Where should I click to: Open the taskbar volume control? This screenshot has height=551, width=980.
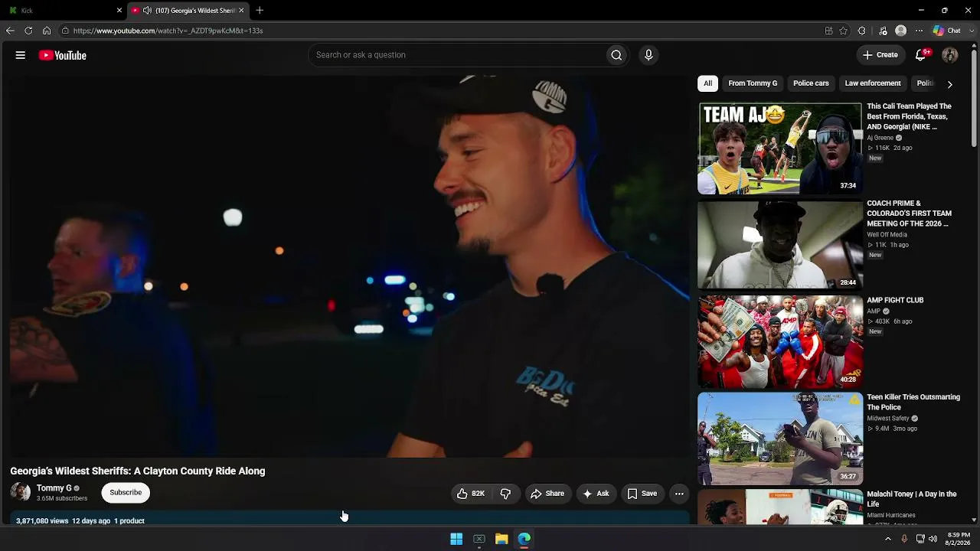[x=933, y=539]
